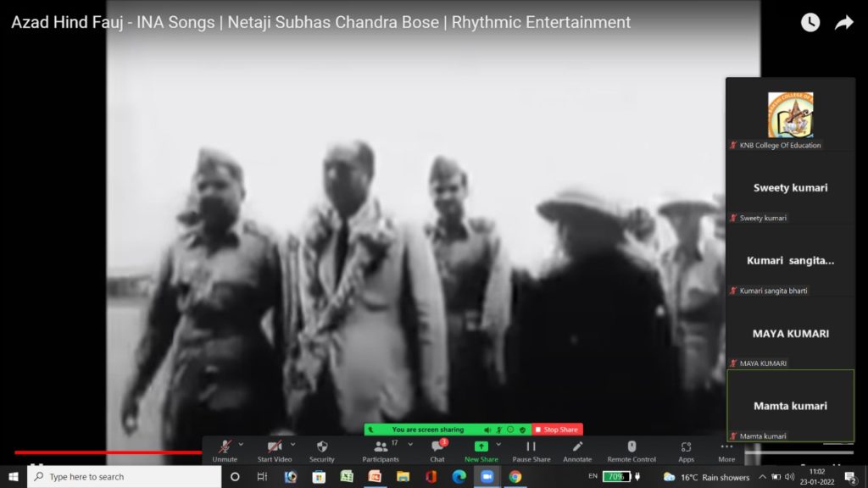Open video options arrow next to Start Video

coord(292,444)
